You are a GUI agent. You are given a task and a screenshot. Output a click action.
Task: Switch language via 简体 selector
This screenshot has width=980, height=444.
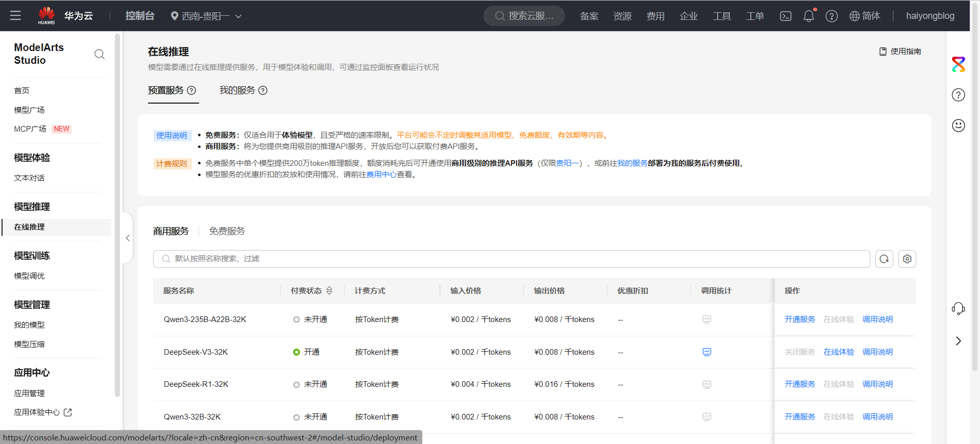[865, 16]
